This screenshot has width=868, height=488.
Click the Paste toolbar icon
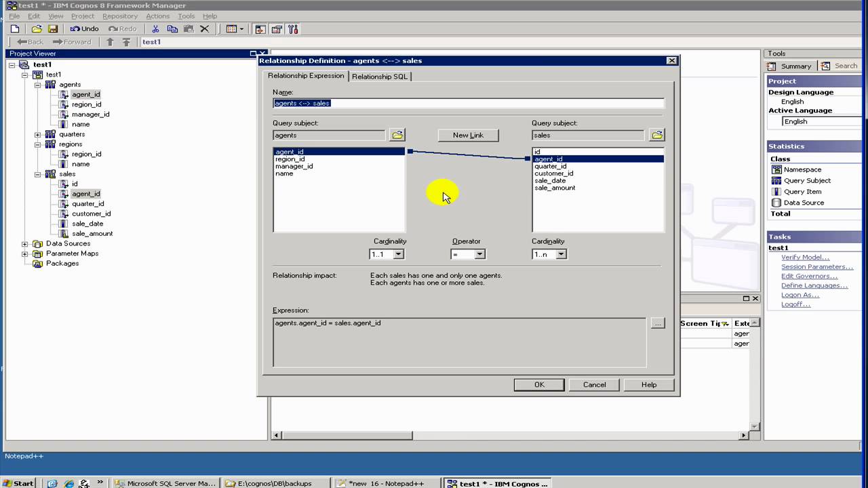[189, 29]
